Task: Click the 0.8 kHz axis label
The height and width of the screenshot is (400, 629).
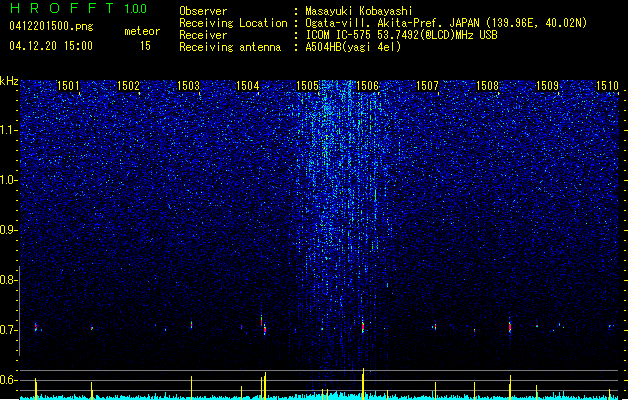Action: coord(9,280)
